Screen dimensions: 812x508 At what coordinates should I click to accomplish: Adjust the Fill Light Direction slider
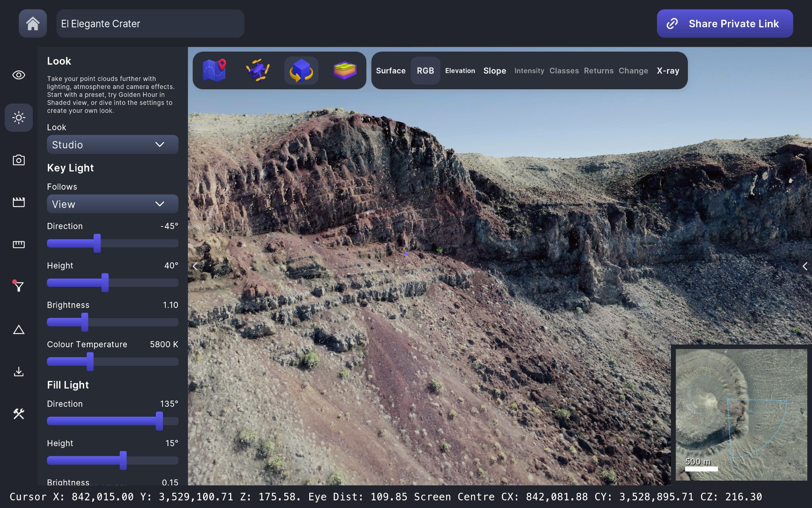click(x=113, y=421)
